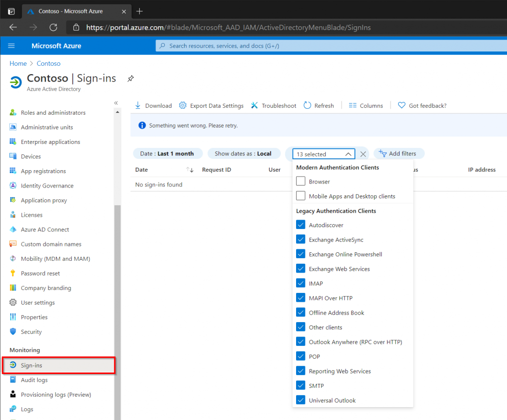Uncheck Reporting Web Services
Viewport: 507px width, 420px height.
point(301,371)
